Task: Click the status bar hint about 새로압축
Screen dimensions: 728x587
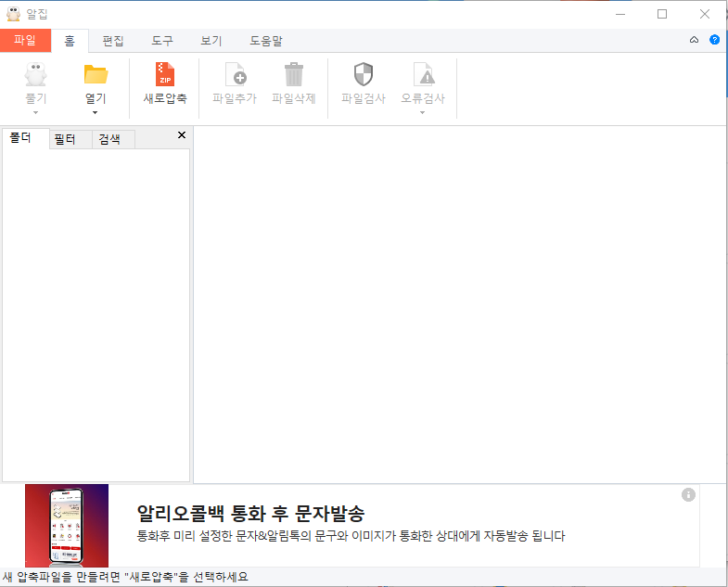Action: point(125,577)
